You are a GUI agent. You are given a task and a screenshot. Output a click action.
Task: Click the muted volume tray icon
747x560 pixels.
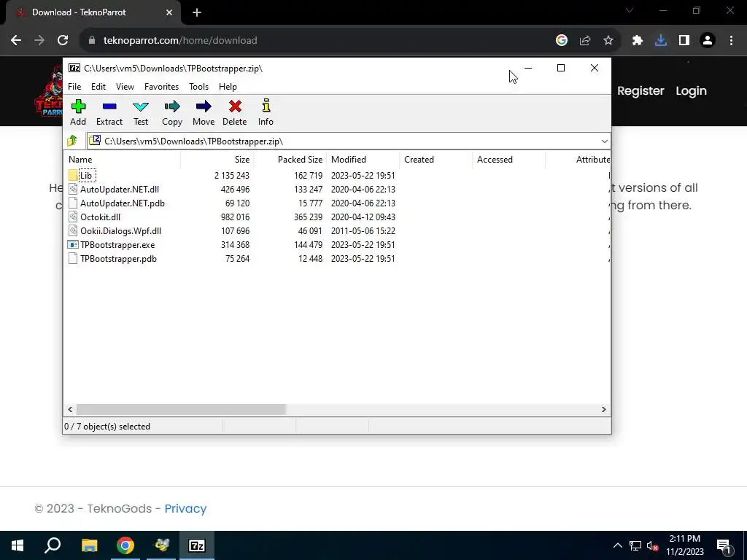pyautogui.click(x=653, y=545)
